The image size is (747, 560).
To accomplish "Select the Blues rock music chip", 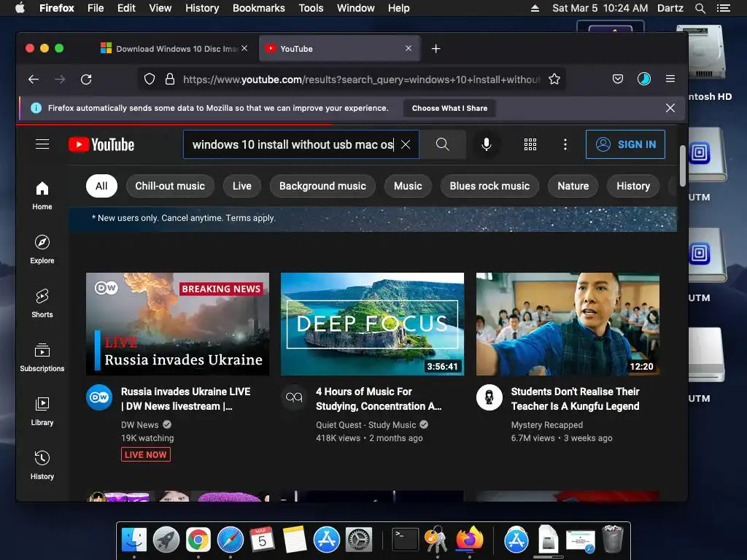I will [x=489, y=186].
